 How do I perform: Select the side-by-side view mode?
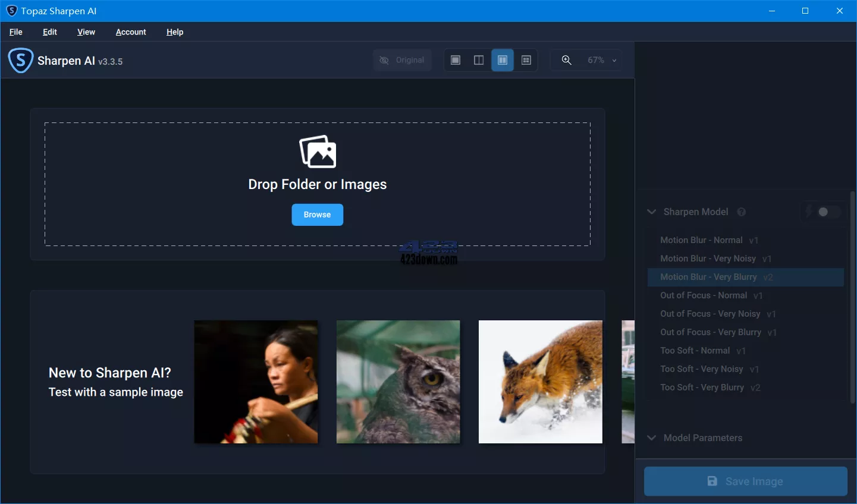pyautogui.click(x=502, y=59)
